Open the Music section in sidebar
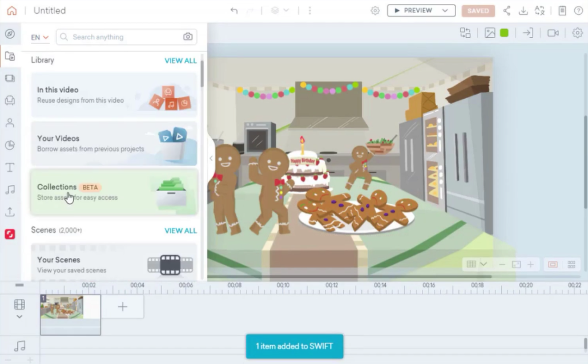588x364 pixels. coord(10,189)
